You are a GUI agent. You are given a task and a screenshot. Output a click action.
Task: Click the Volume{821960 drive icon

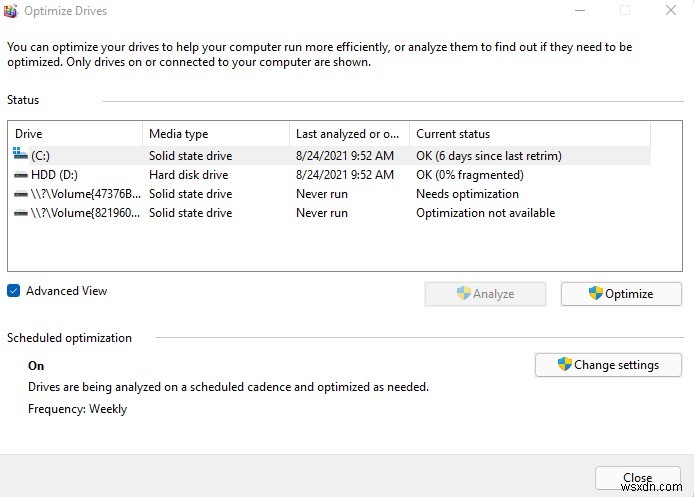click(x=21, y=213)
